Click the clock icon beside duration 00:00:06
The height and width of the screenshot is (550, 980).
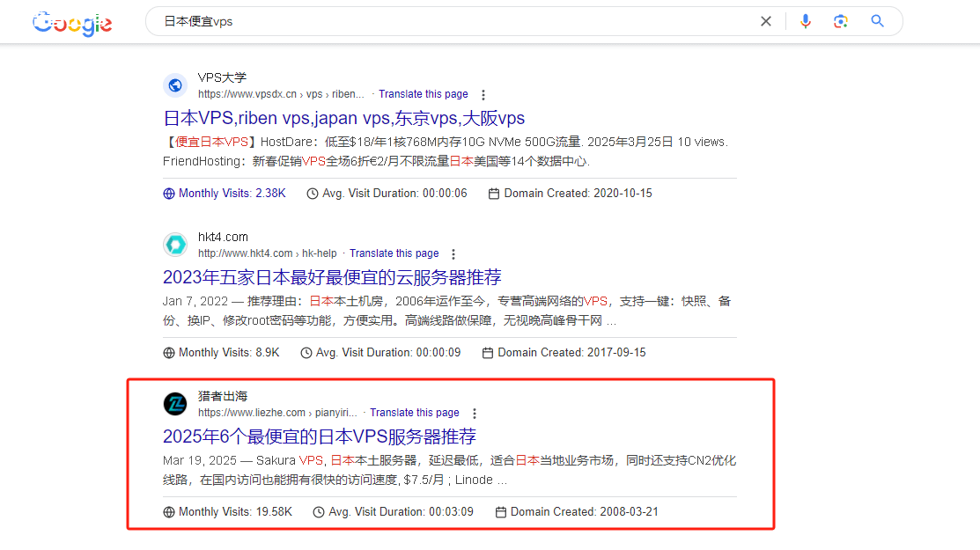click(x=313, y=194)
